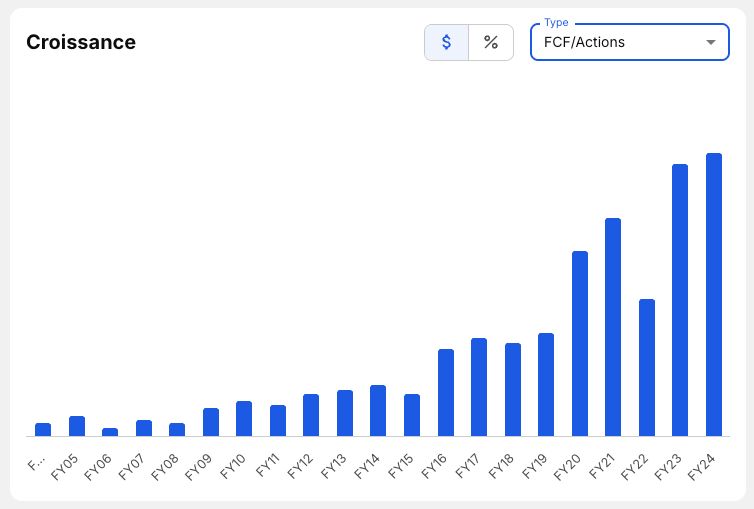
Task: Click the FY14 bar
Action: pos(378,410)
